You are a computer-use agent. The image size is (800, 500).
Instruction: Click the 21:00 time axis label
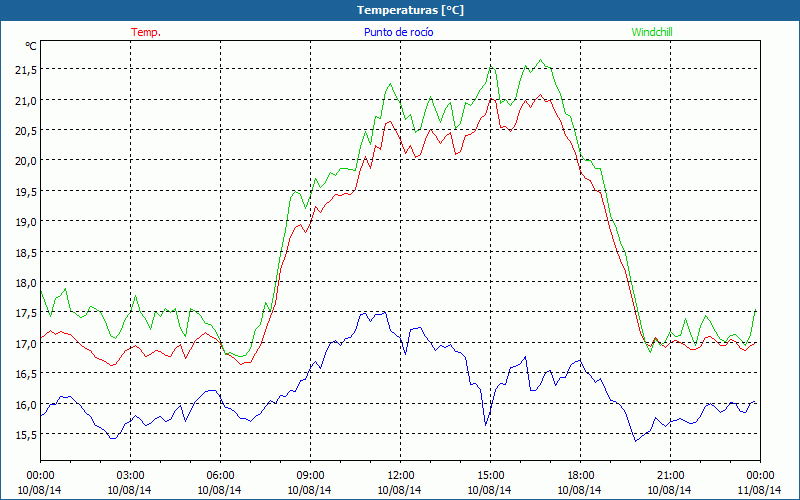pos(670,476)
